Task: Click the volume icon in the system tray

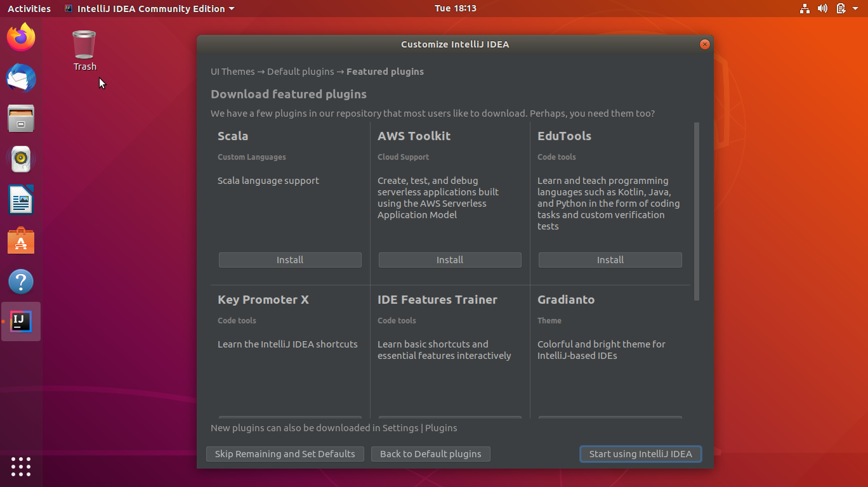Action: click(822, 8)
